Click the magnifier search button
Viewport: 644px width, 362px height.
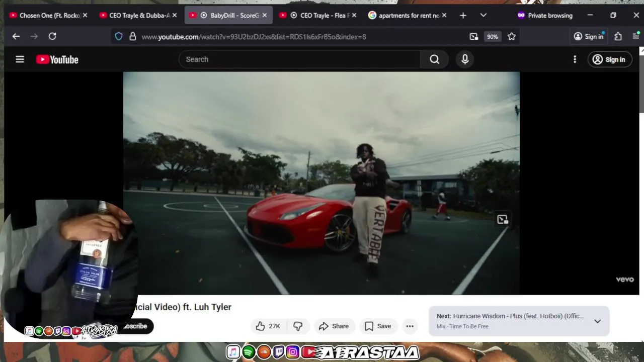pyautogui.click(x=434, y=59)
